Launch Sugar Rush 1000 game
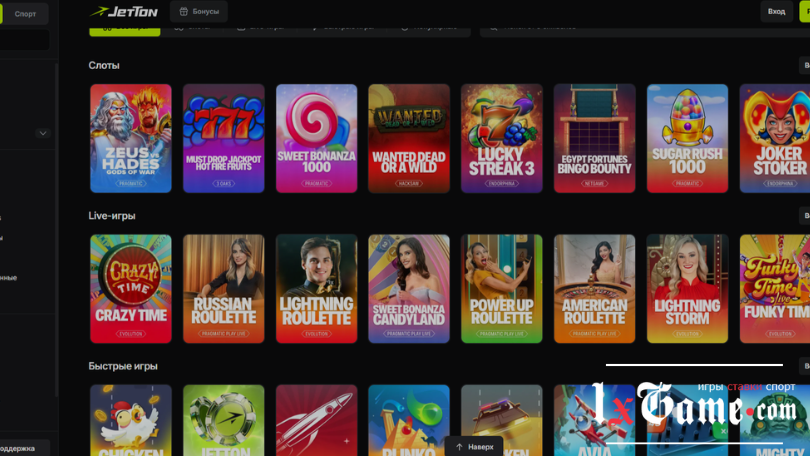Viewport: 810px width, 456px height. coord(687,138)
